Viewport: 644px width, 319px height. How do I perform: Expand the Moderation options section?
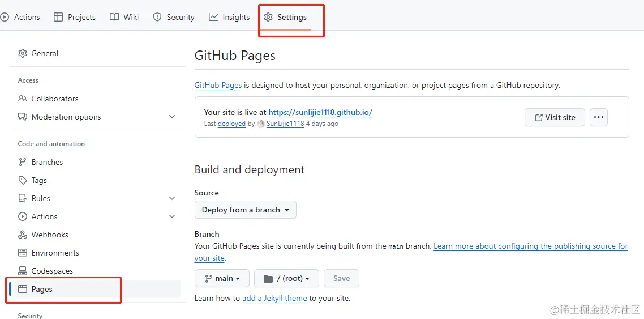172,117
